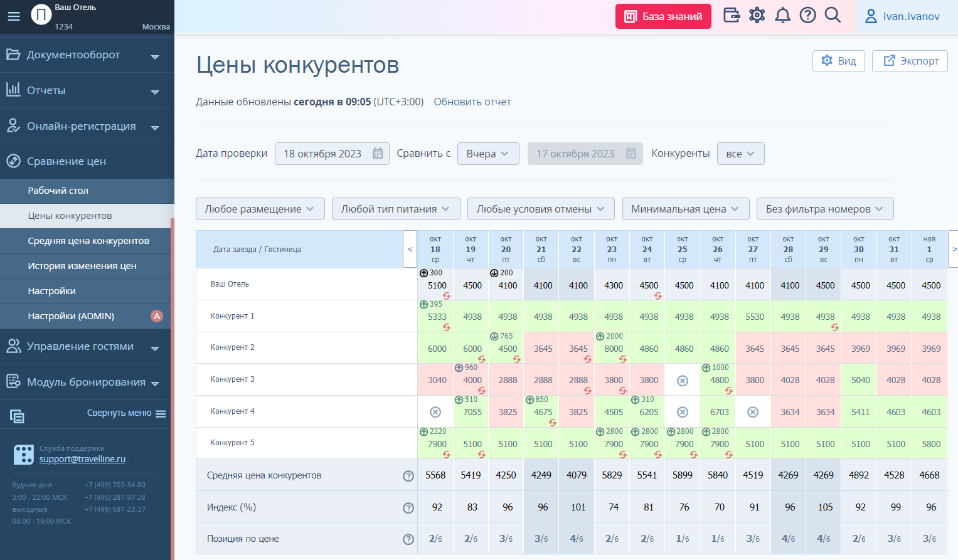The width and height of the screenshot is (958, 560).
Task: Open notifications bell icon
Action: [782, 15]
